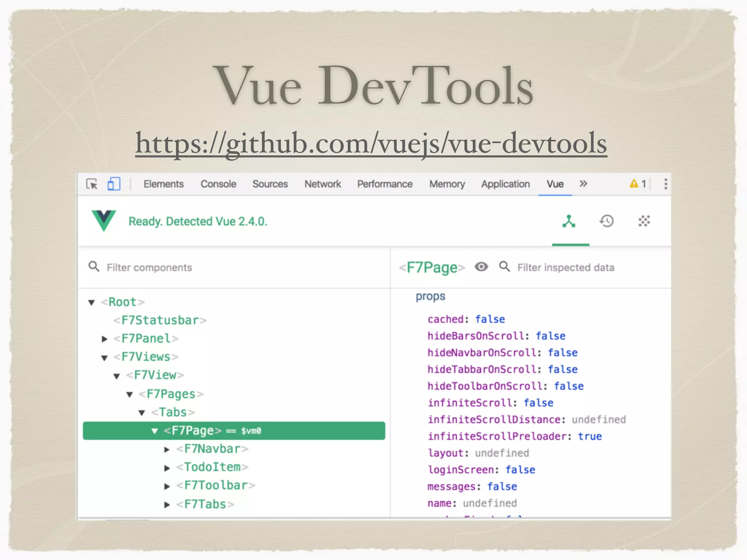Collapse the F7Views node arrow
The height and width of the screenshot is (560, 747).
pos(105,358)
